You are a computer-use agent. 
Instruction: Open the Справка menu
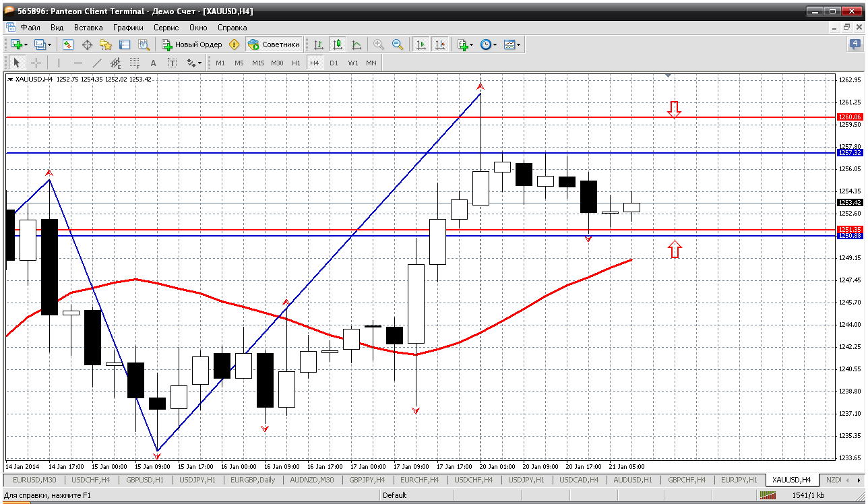pos(232,28)
